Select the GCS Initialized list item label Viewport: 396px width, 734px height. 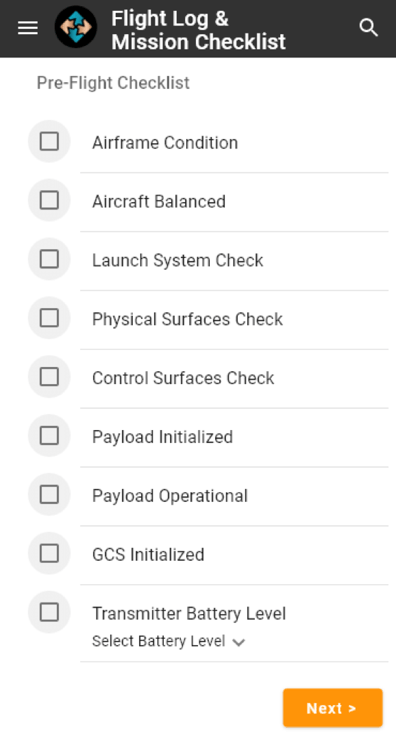[148, 555]
